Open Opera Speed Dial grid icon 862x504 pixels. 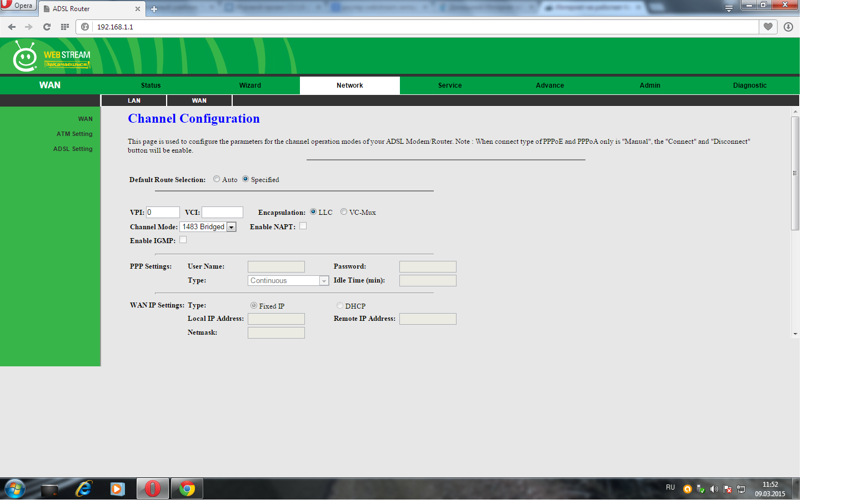click(65, 27)
